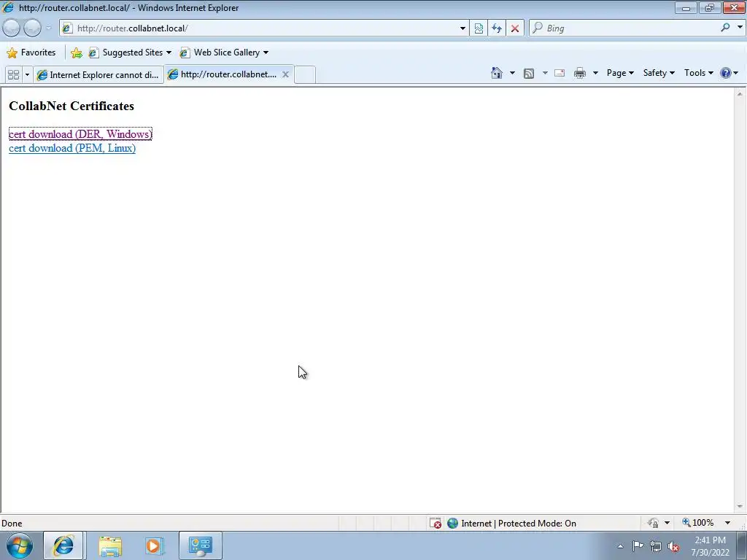Click the scrollbar up arrow

(x=740, y=94)
